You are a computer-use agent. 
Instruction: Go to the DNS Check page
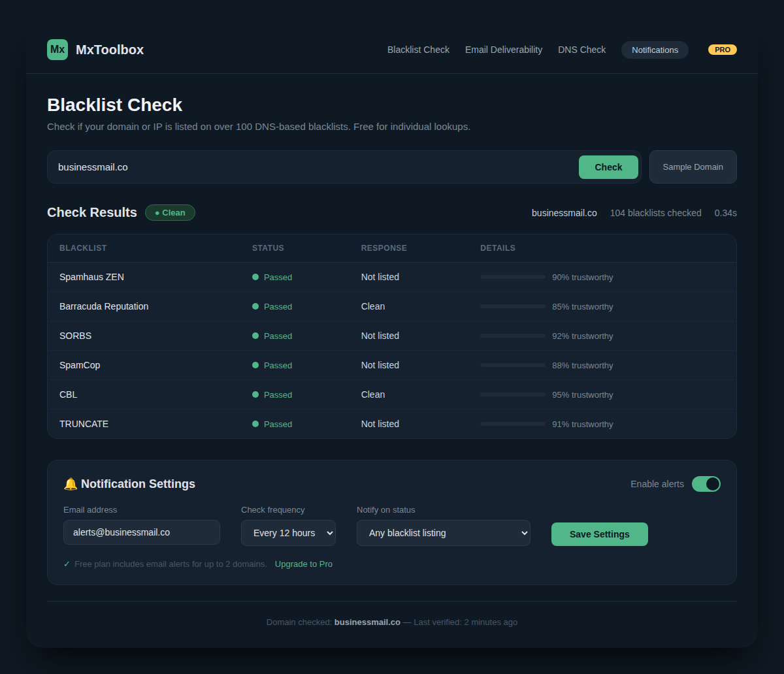[x=581, y=50]
